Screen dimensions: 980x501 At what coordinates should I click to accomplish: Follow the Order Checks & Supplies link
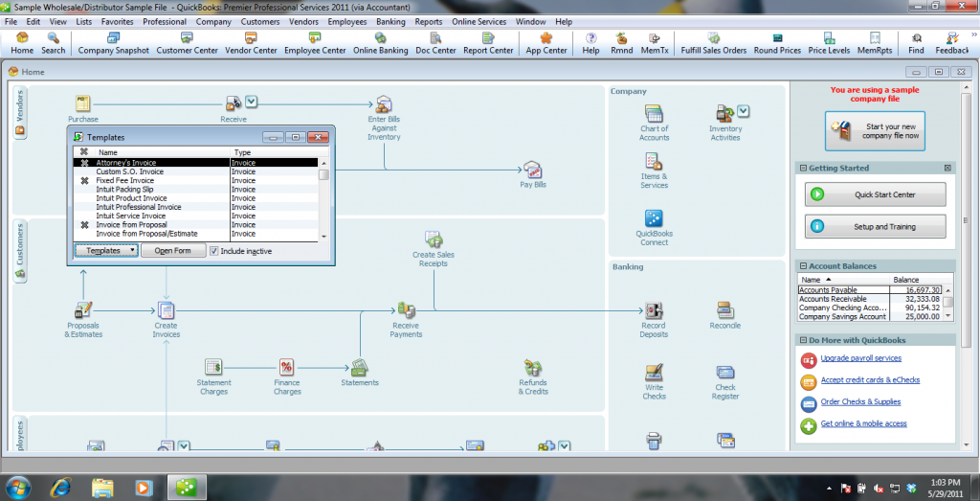coord(860,401)
